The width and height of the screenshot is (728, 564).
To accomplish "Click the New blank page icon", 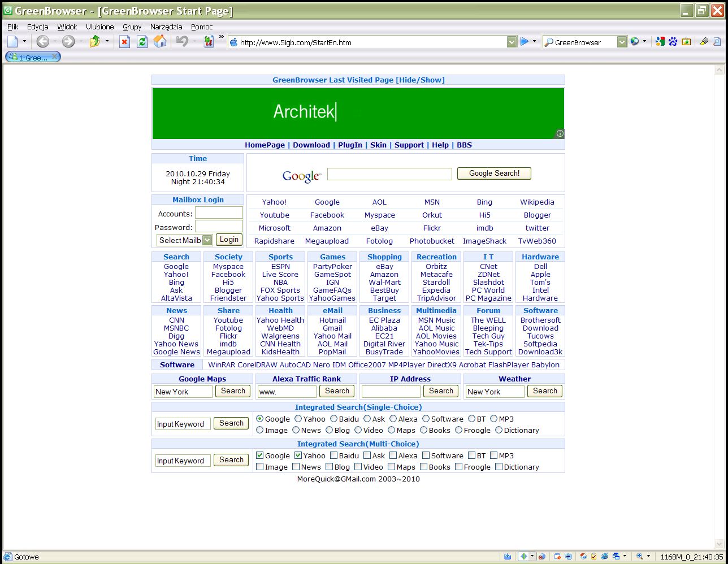I will [12, 41].
